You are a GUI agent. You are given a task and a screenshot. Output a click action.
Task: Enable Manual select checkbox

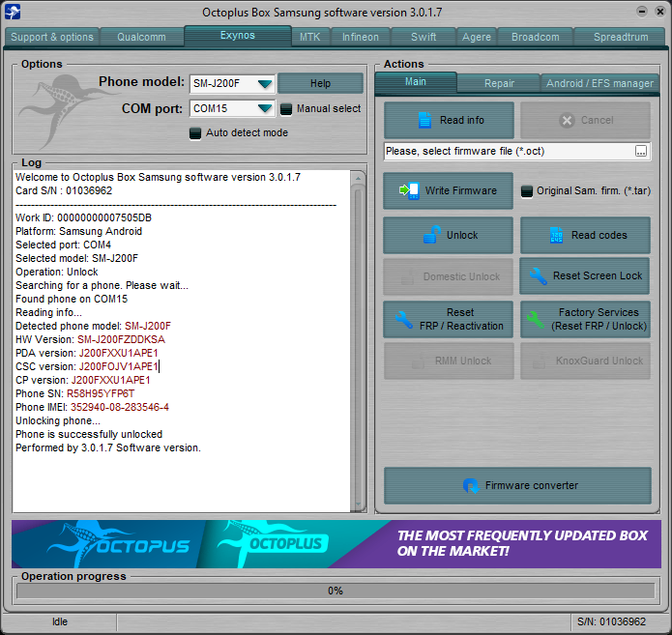(286, 109)
